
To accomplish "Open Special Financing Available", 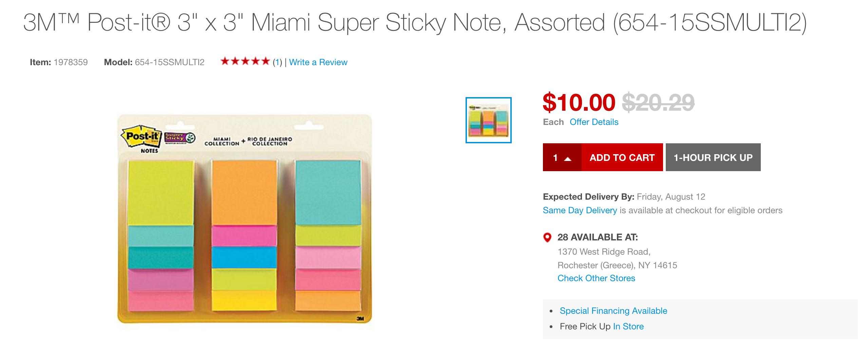I will (613, 310).
